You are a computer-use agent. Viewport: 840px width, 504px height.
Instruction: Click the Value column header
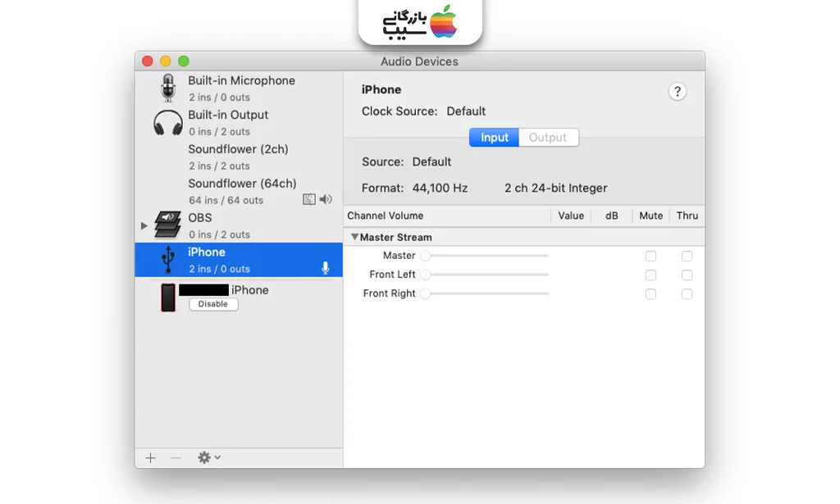pyautogui.click(x=571, y=216)
